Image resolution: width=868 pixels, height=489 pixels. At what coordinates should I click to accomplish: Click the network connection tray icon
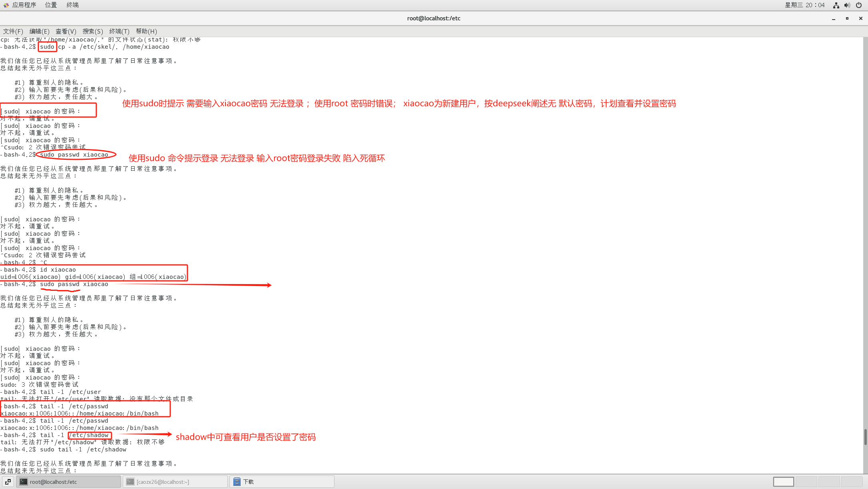[x=836, y=5]
